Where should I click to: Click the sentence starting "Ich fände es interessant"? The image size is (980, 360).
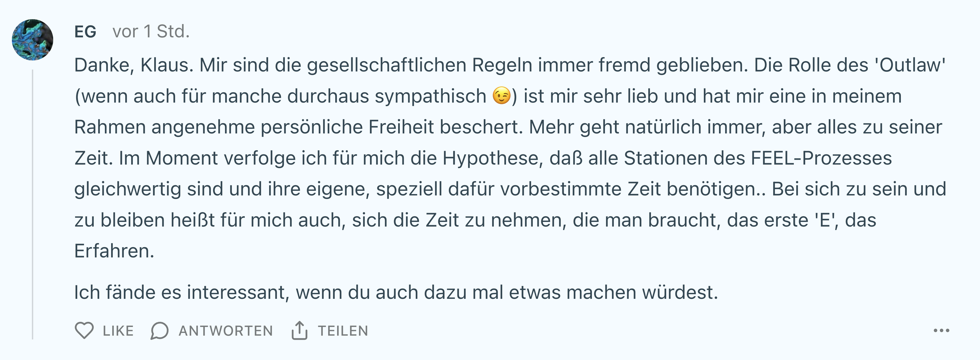point(396,292)
